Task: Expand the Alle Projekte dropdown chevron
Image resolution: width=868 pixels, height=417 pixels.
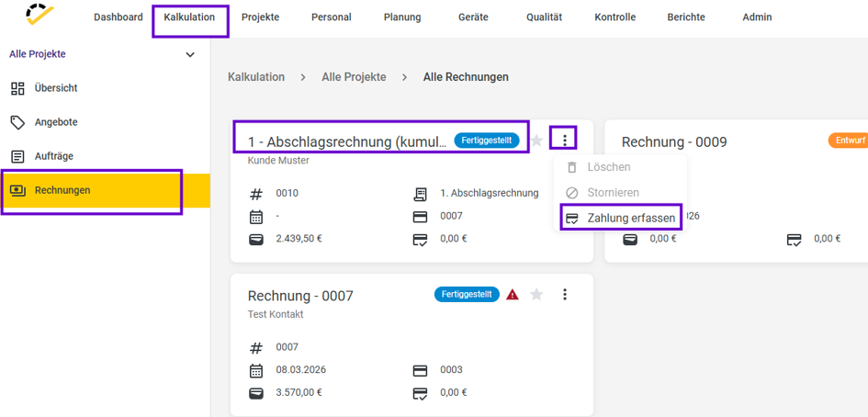Action: coord(190,55)
